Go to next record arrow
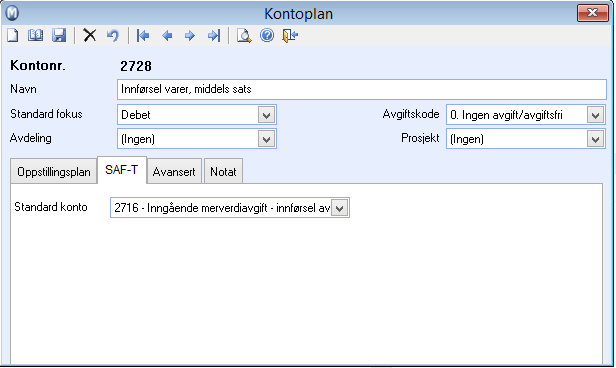The height and width of the screenshot is (368, 616). point(190,36)
